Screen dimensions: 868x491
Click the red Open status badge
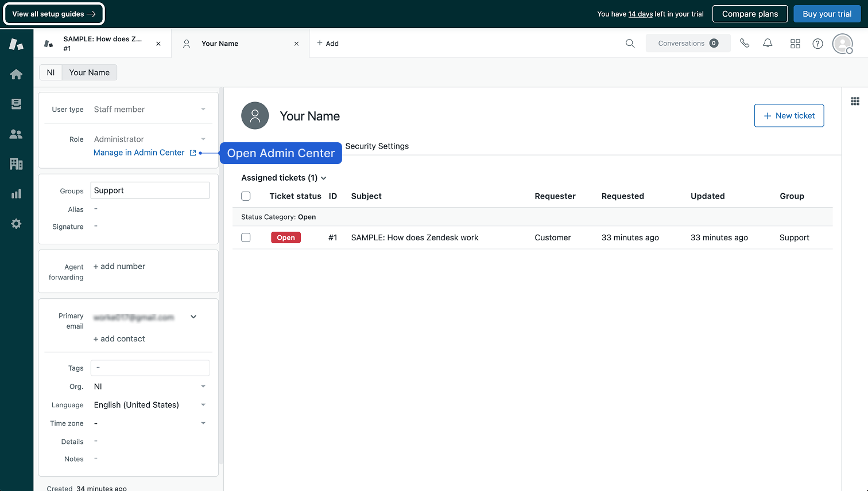[x=286, y=237]
